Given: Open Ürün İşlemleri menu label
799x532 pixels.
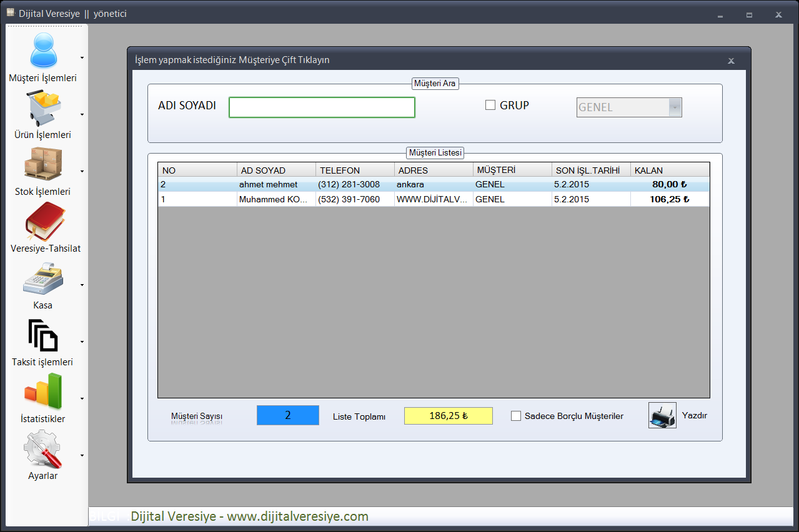Looking at the screenshot, I should pyautogui.click(x=43, y=135).
